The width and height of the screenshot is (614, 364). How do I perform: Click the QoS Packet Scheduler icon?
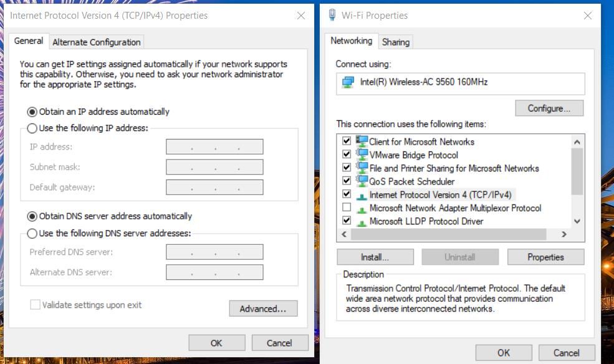(362, 181)
